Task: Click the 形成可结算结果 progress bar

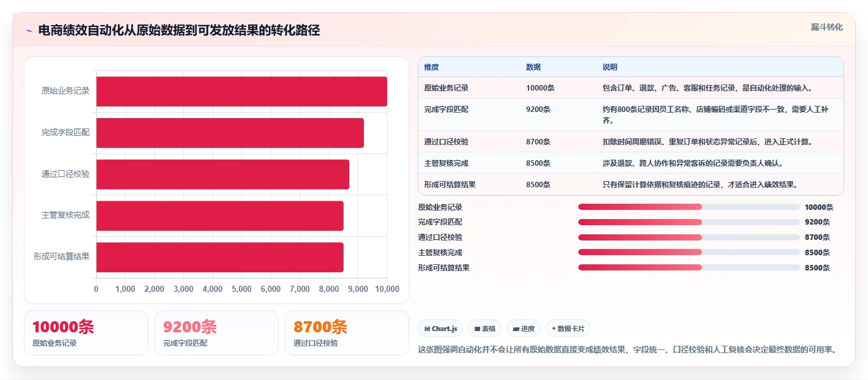Action: (x=689, y=267)
